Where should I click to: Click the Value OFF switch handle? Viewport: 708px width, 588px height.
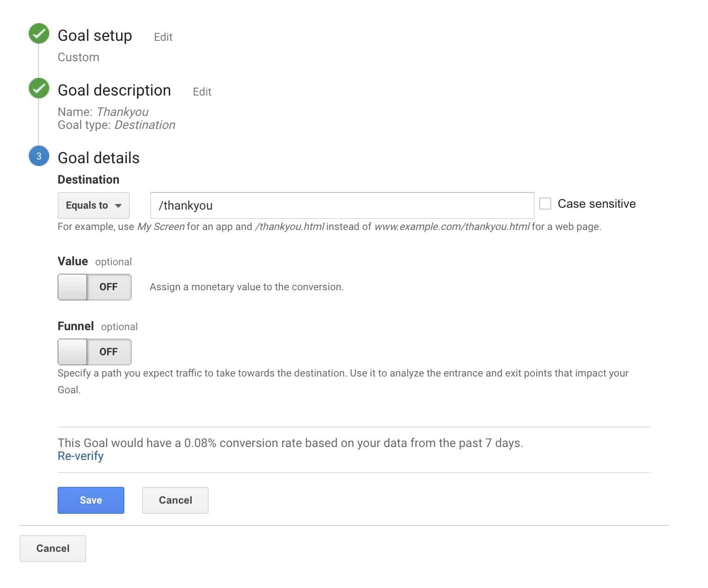pyautogui.click(x=72, y=287)
